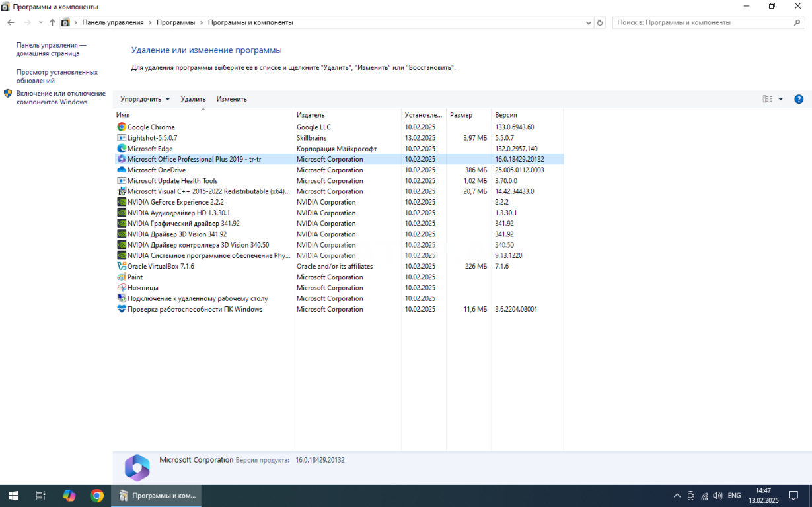
Task: Go back using the back arrow
Action: pyautogui.click(x=11, y=22)
